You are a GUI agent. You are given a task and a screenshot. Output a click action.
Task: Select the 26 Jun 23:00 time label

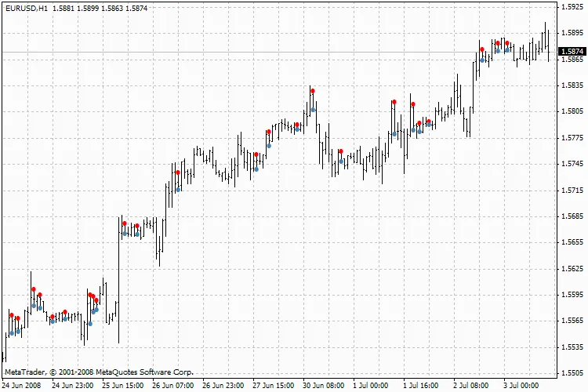(x=223, y=386)
